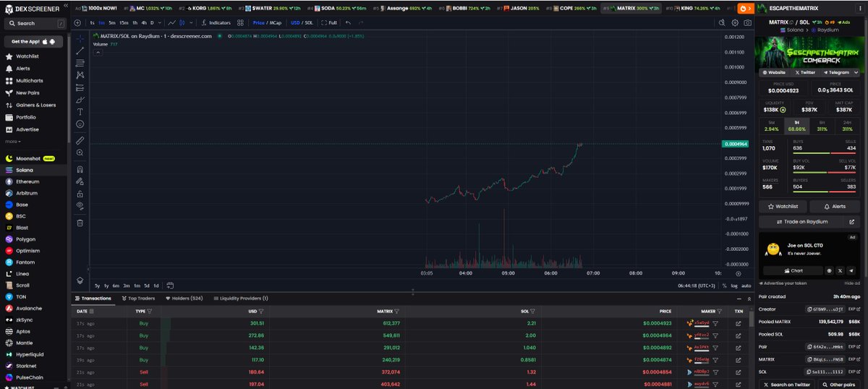Open Multicharts in left sidebar
This screenshot has height=389, width=868.
(29, 80)
